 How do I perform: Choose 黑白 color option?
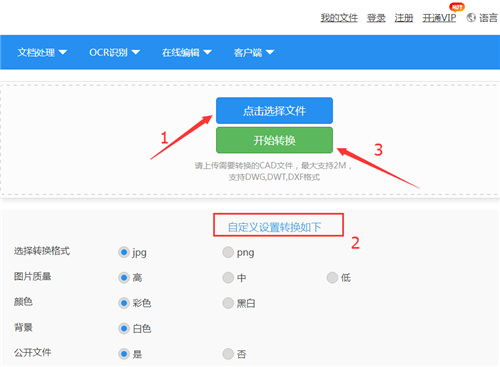[x=228, y=303]
